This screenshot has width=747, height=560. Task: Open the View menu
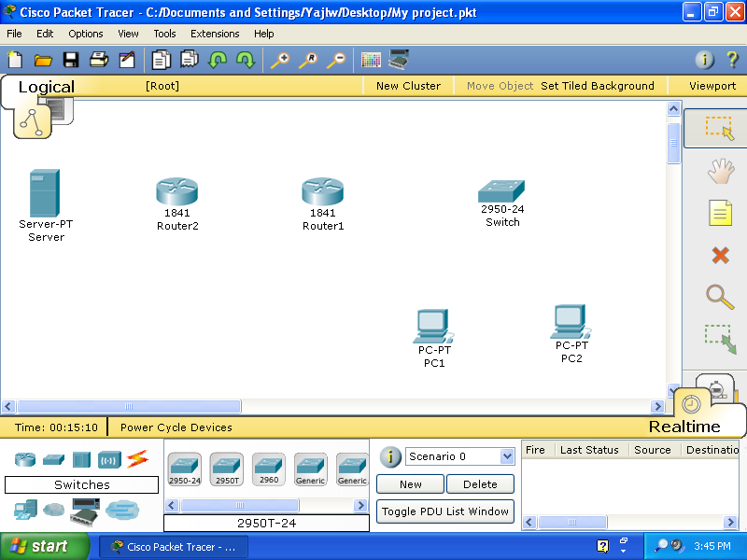[x=128, y=34]
